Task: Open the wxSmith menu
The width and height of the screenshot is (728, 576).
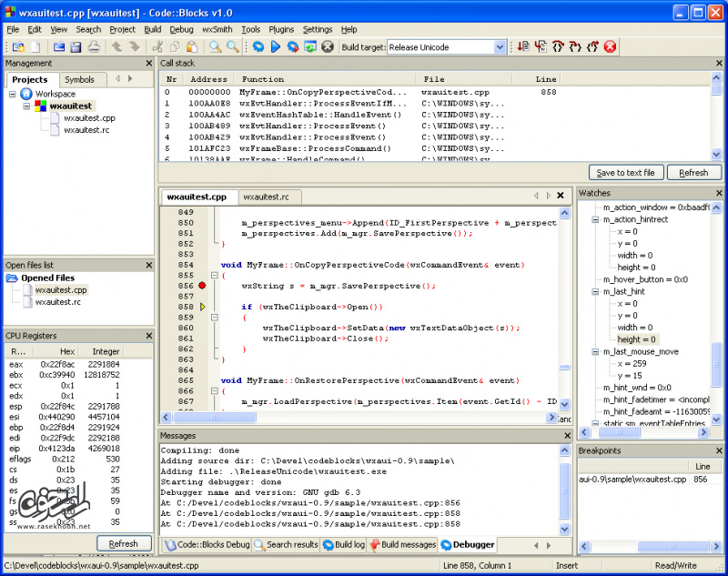Action: pos(217,29)
